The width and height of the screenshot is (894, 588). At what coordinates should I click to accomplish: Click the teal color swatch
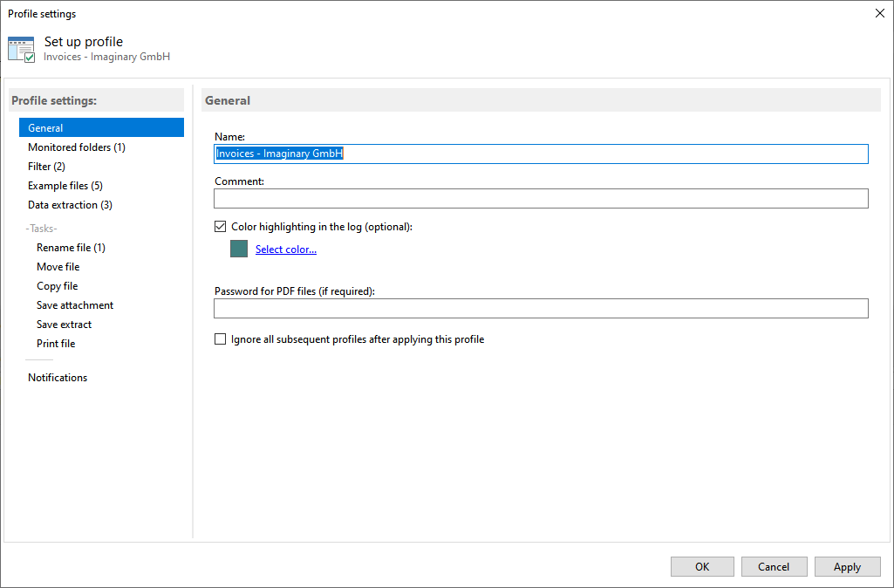pos(239,250)
